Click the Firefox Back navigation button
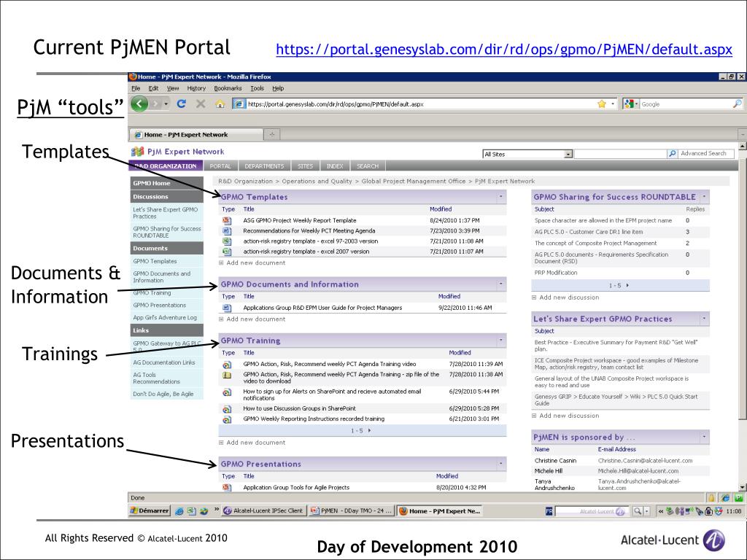The image size is (747, 560). 139,104
